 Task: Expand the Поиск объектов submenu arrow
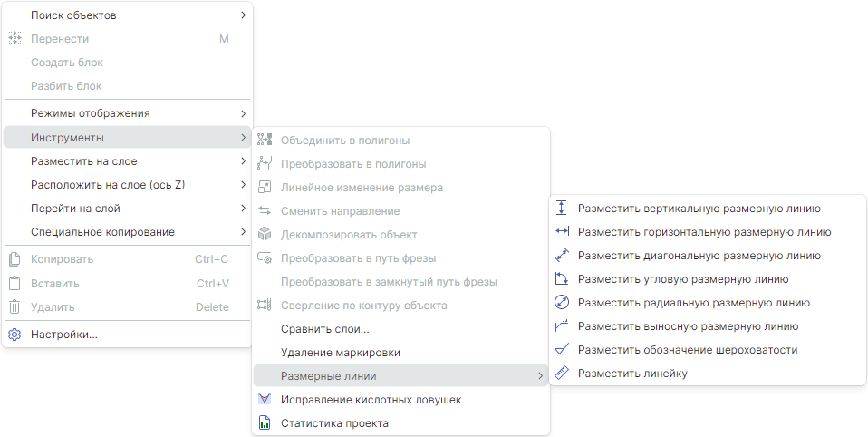coord(244,15)
